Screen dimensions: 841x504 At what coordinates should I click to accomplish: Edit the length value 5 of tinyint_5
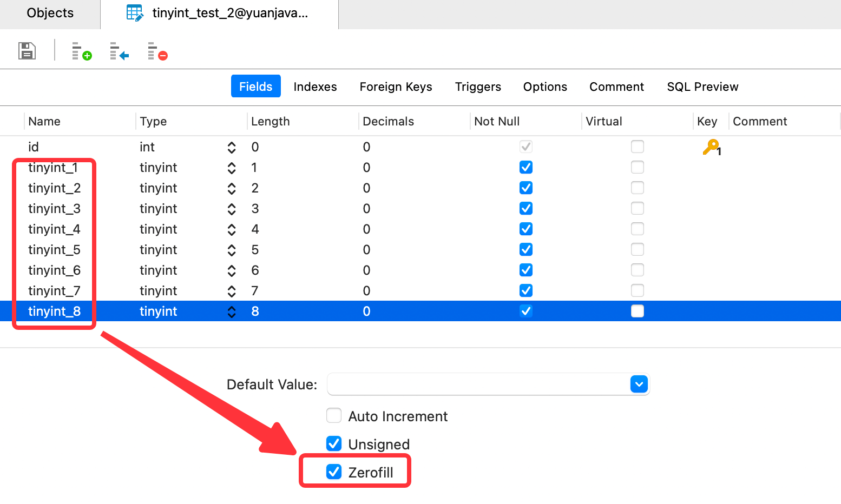[255, 250]
